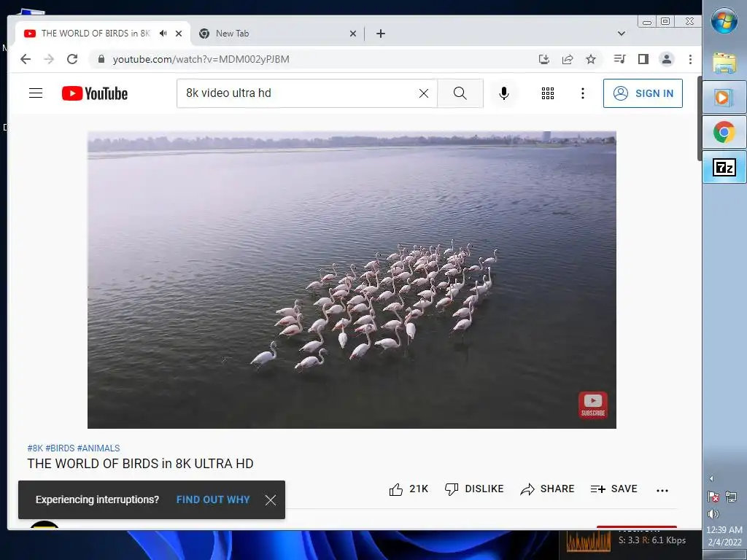The width and height of the screenshot is (747, 560).
Task: Open the network tray icon
Action: pos(731,497)
